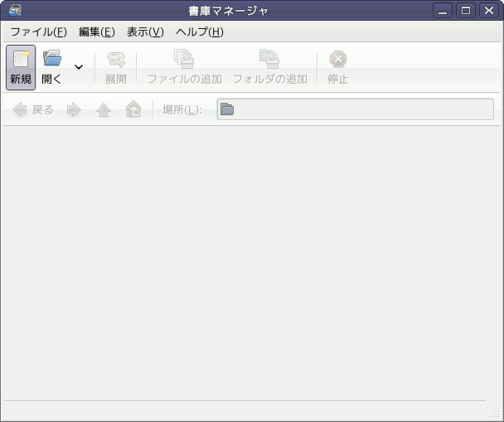Screen dimensions: 504x422
Task: Minimize the 書庫マネージャ window
Action: click(x=443, y=11)
